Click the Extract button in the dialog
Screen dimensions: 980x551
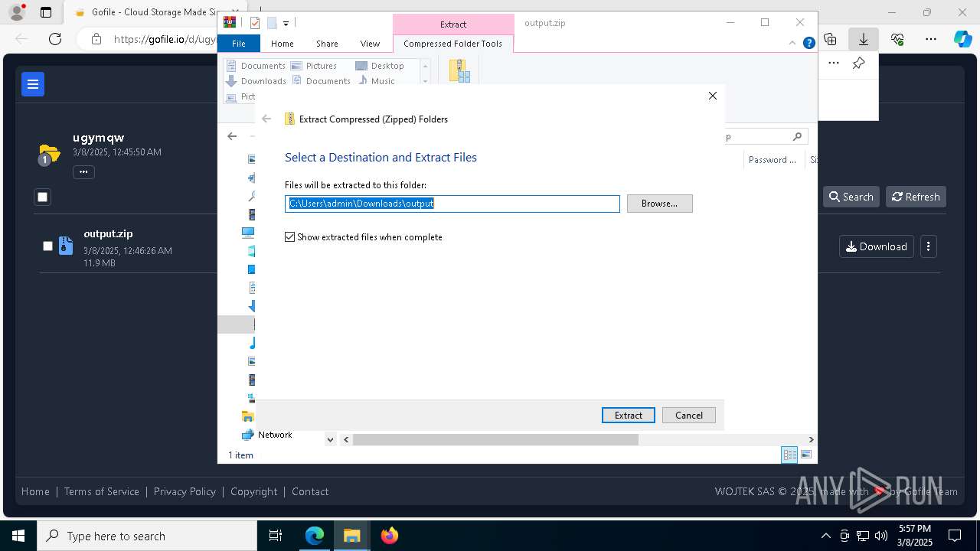[628, 415]
